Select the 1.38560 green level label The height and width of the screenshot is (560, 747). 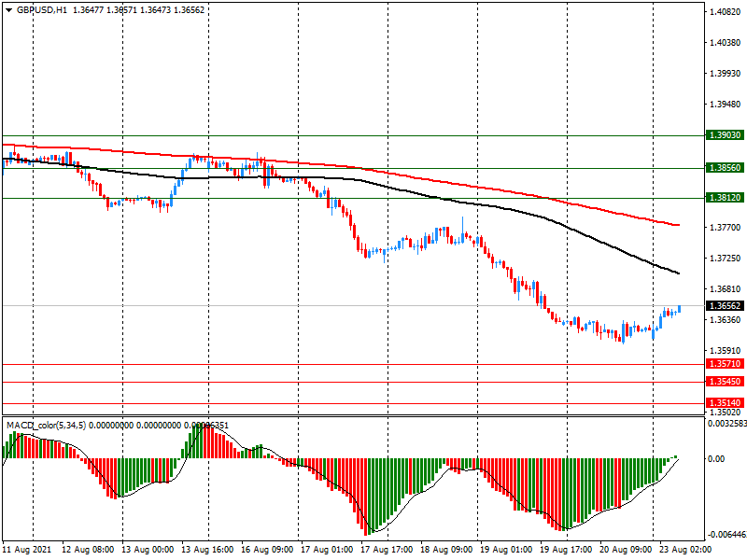[x=725, y=168]
